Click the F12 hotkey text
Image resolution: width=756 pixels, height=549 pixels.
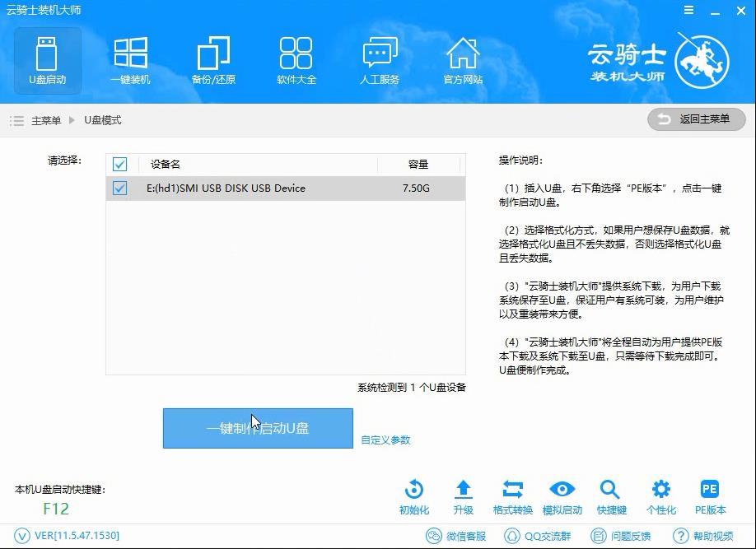coord(56,509)
